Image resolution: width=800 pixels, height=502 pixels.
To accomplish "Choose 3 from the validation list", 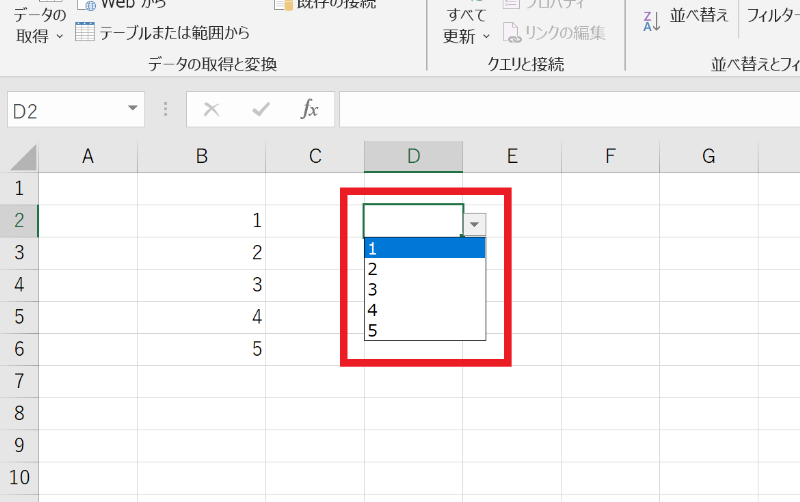I will click(424, 289).
